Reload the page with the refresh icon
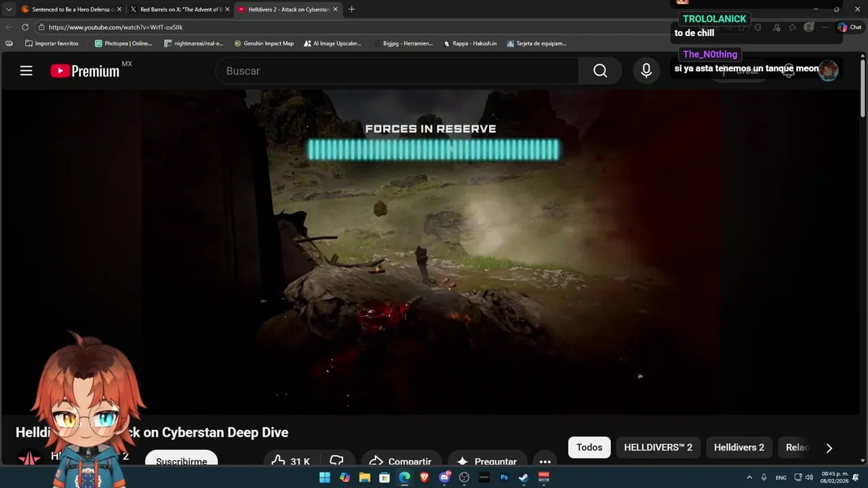Screen dimensions: 868x488 pyautogui.click(x=25, y=27)
